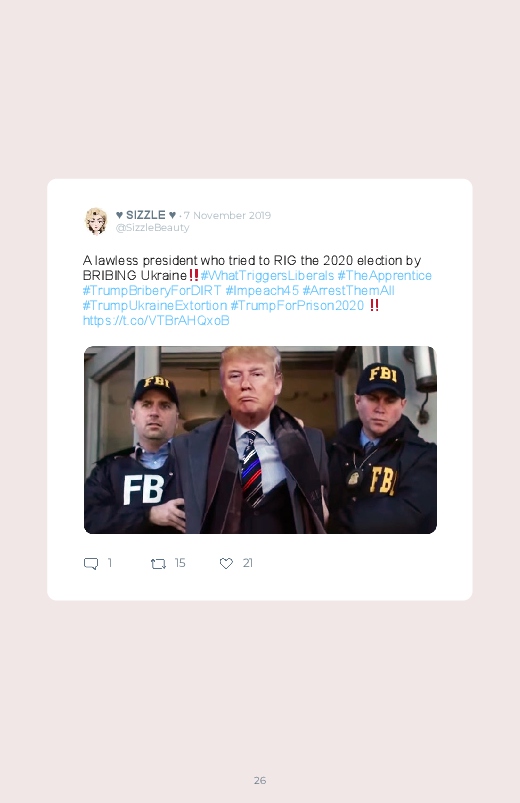Follow the t.co/VTBrAHQxoB link
The height and width of the screenshot is (803, 520).
(156, 321)
